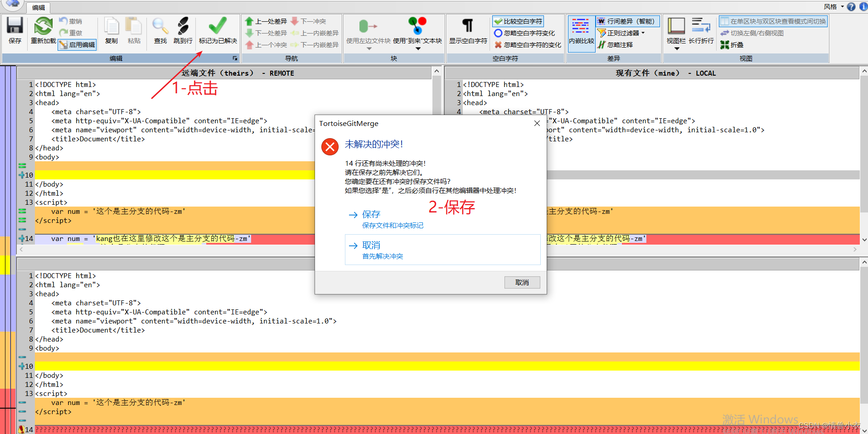Viewport: 868px width, 434px height.
Task: Click Use left file block (使用左边文件块)
Action: [368, 30]
